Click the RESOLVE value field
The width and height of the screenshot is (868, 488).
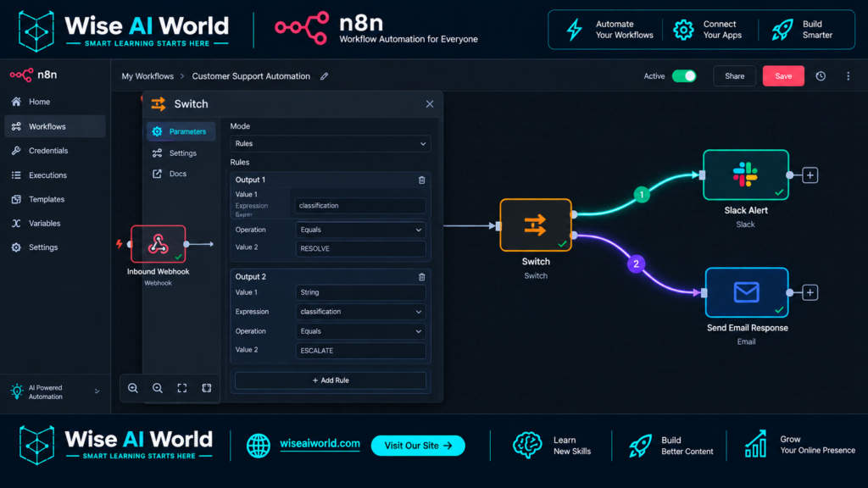click(x=360, y=248)
